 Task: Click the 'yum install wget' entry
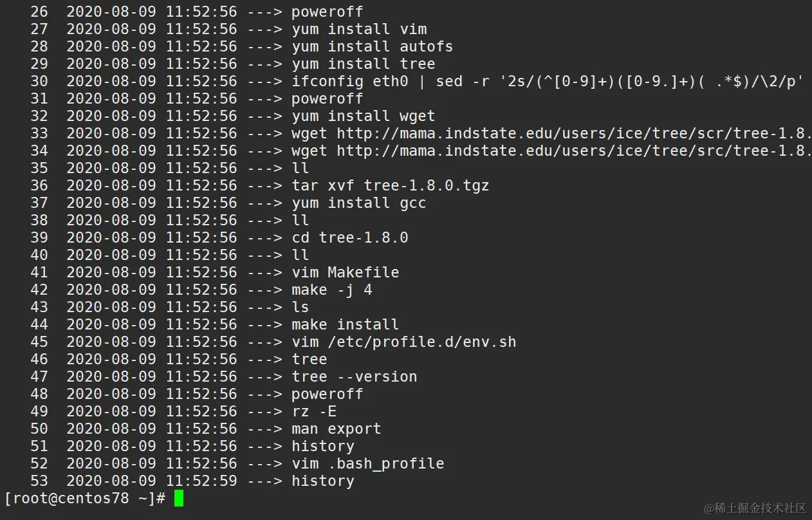[363, 116]
